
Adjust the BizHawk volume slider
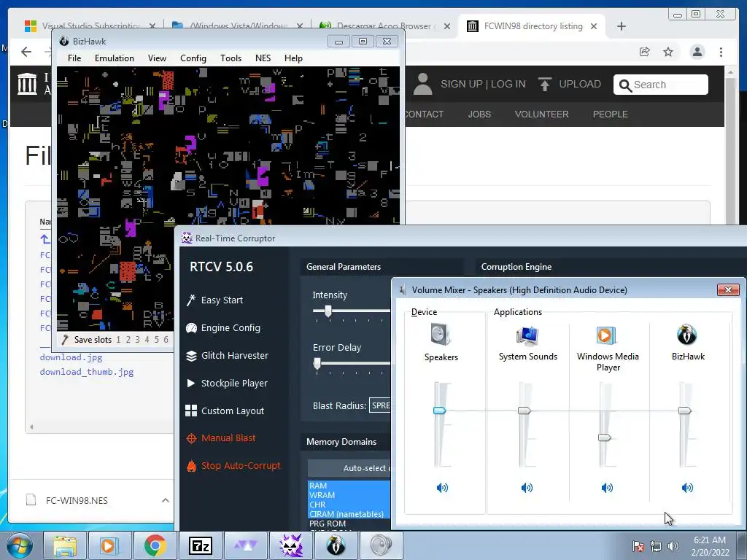pos(684,411)
